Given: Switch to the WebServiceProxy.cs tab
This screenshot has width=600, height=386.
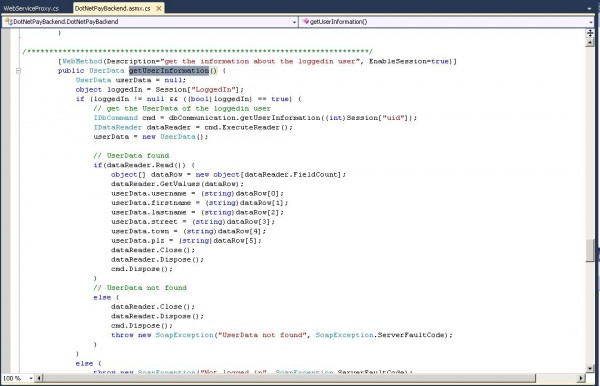Looking at the screenshot, I should [x=31, y=8].
